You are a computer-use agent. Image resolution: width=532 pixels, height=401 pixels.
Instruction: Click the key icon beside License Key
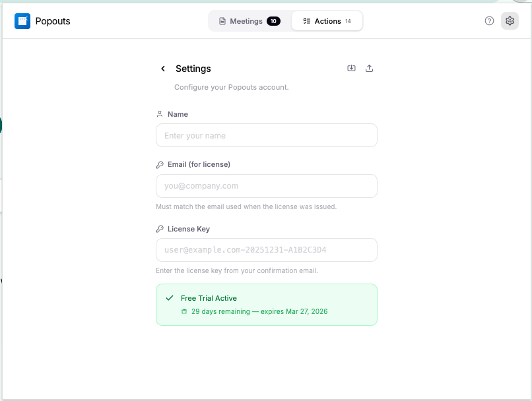[159, 229]
